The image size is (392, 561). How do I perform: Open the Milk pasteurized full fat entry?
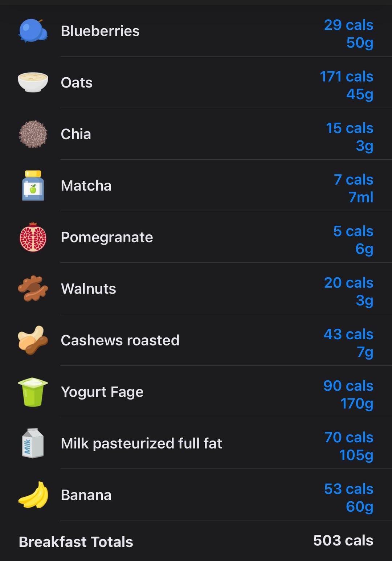point(141,443)
